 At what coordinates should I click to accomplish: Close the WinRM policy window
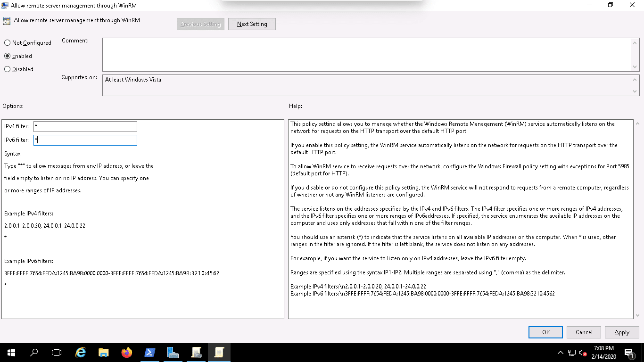pyautogui.click(x=632, y=5)
